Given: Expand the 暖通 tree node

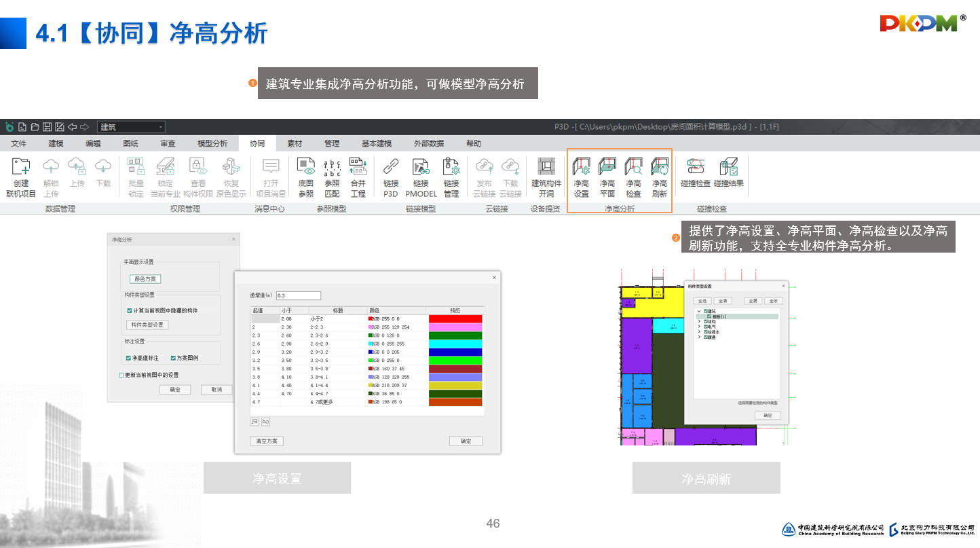Looking at the screenshot, I should (699, 337).
